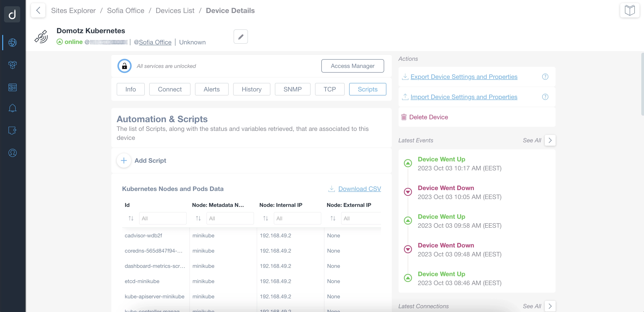Click up-arrow icon of 09:58 AM event
The width and height of the screenshot is (644, 312).
coord(408,221)
